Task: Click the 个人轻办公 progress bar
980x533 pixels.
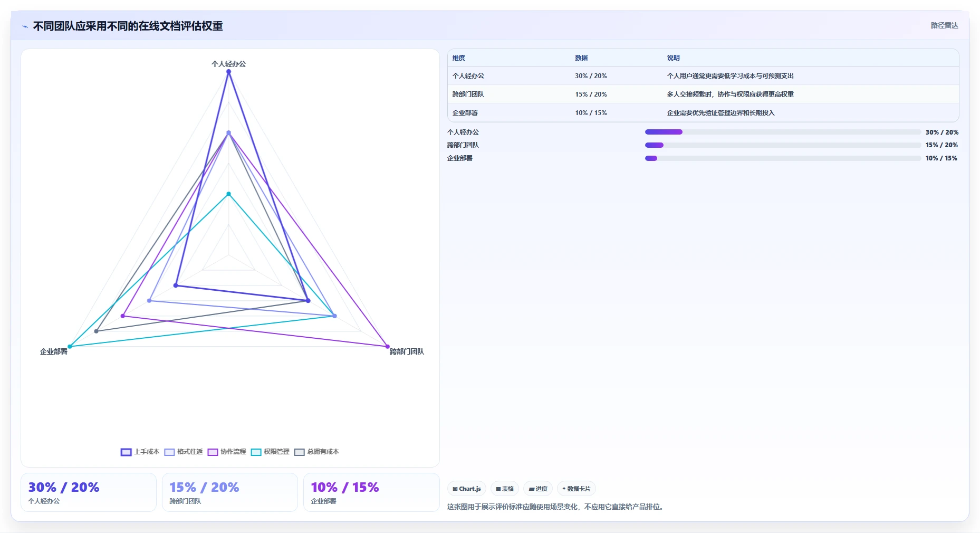Action: pyautogui.click(x=783, y=132)
